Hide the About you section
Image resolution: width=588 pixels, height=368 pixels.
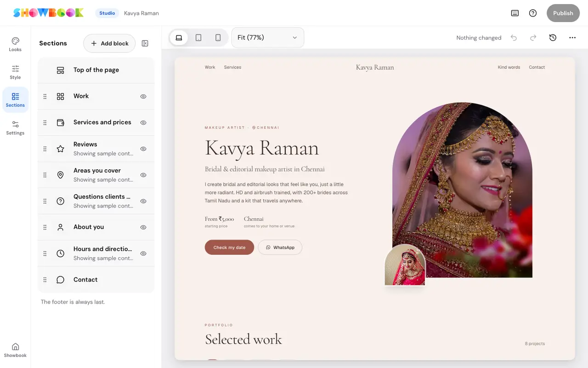143,227
